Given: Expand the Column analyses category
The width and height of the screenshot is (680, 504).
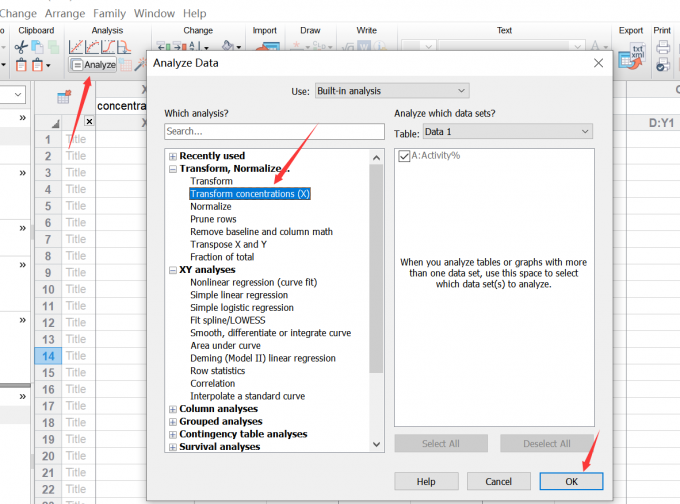Looking at the screenshot, I should [x=173, y=409].
